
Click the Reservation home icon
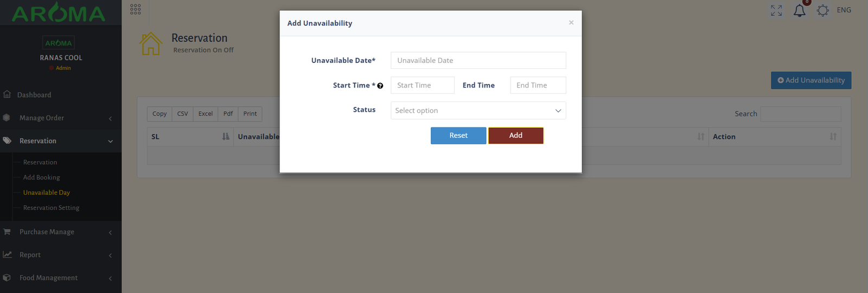[150, 43]
